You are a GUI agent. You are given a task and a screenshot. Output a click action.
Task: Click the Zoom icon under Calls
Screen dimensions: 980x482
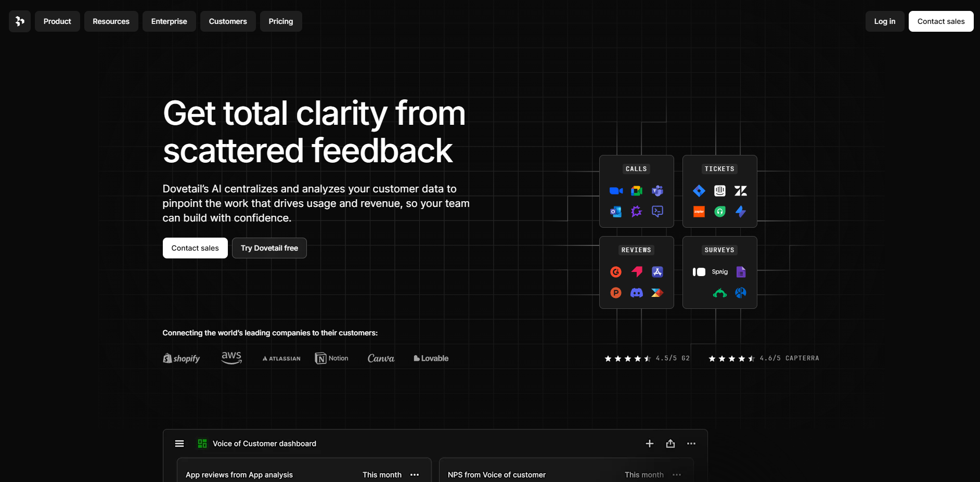[616, 191]
